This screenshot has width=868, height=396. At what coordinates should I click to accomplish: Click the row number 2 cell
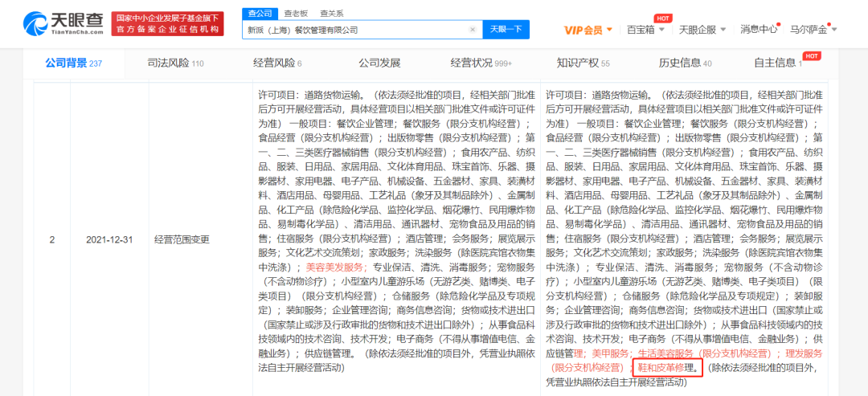[52, 241]
